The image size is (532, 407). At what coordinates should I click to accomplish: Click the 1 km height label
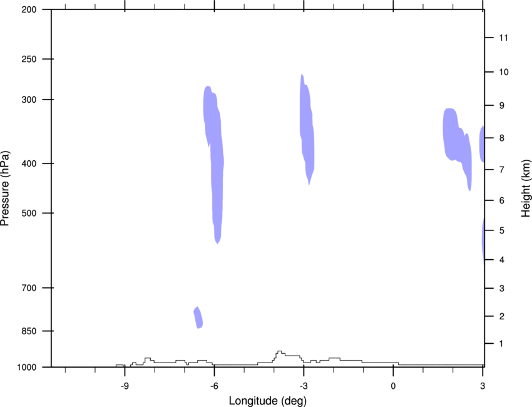(x=501, y=344)
